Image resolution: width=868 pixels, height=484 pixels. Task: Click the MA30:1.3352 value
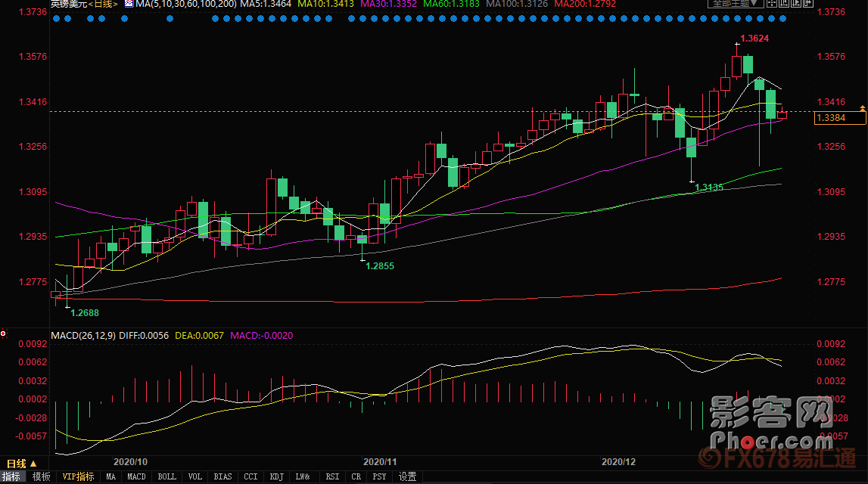(x=389, y=4)
